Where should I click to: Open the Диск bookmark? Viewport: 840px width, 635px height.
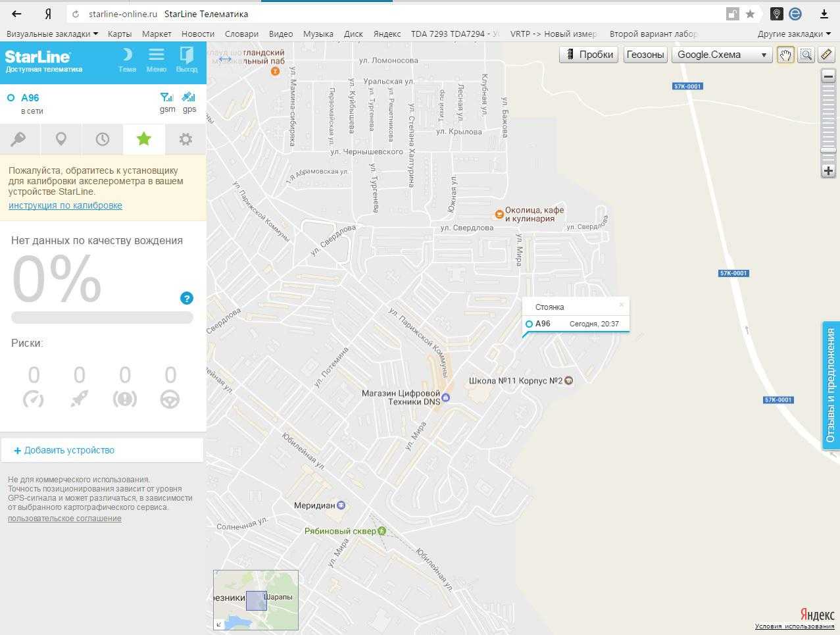point(353,34)
